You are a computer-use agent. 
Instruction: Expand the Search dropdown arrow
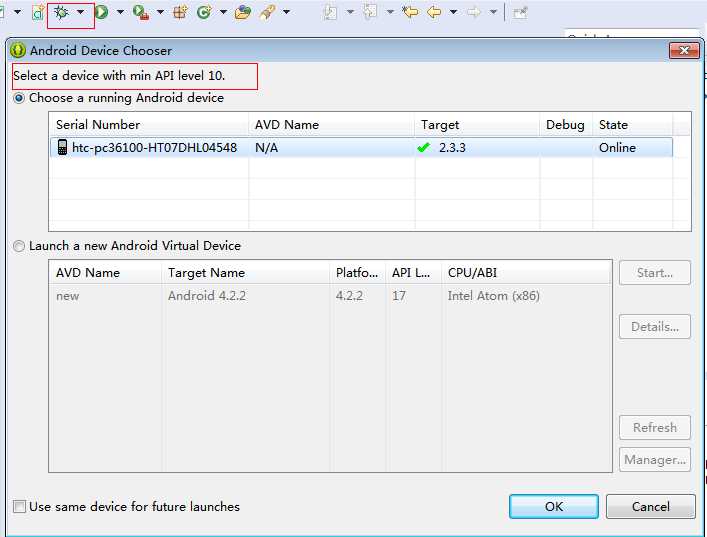pos(286,12)
